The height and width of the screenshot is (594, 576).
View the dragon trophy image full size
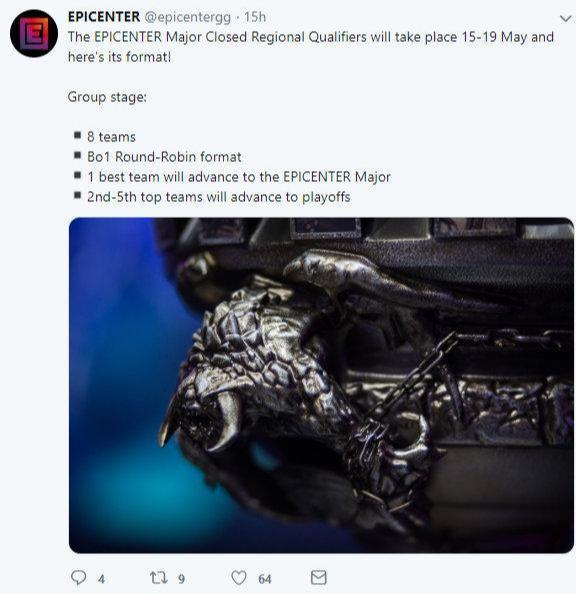pos(321,385)
